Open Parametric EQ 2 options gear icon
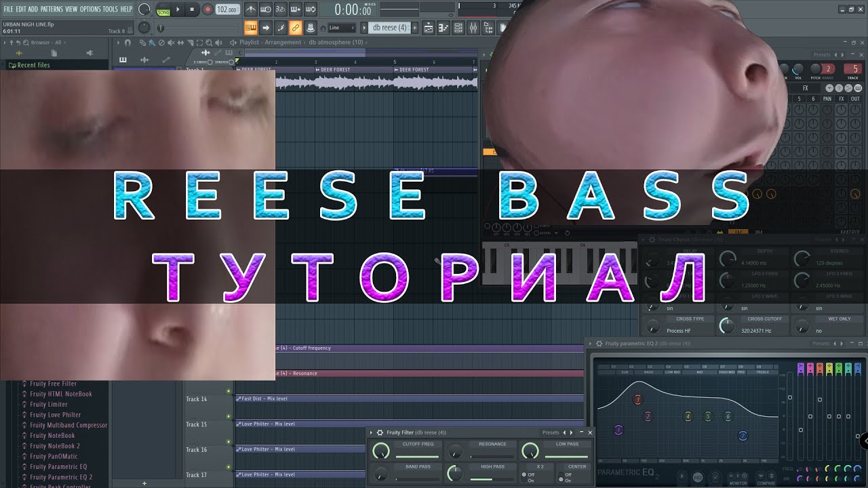This screenshot has height=488, width=868. click(x=599, y=344)
